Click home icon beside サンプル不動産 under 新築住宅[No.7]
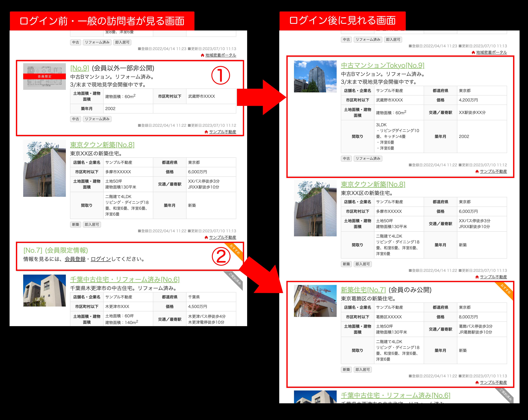 [477, 382]
